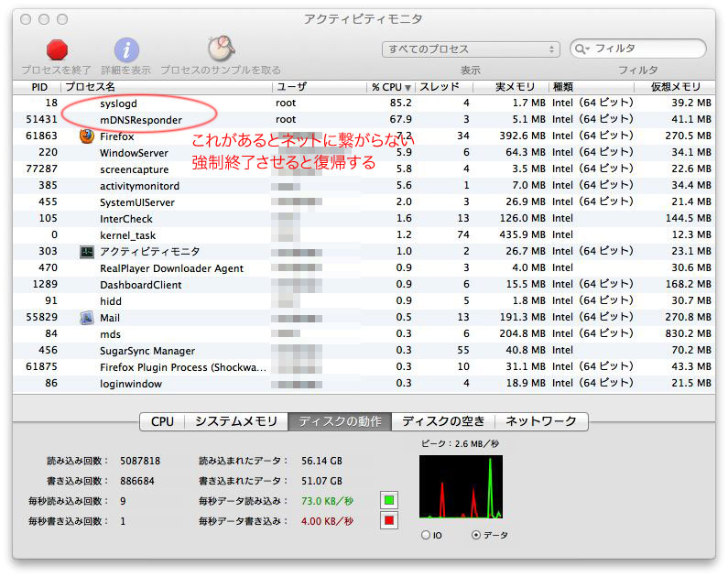
Task: Select the mDNSResponder process row
Action: coord(364,120)
